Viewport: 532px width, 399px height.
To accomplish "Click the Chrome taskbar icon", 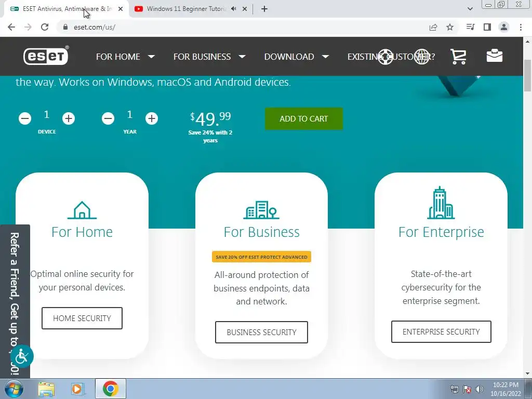I will click(111, 389).
